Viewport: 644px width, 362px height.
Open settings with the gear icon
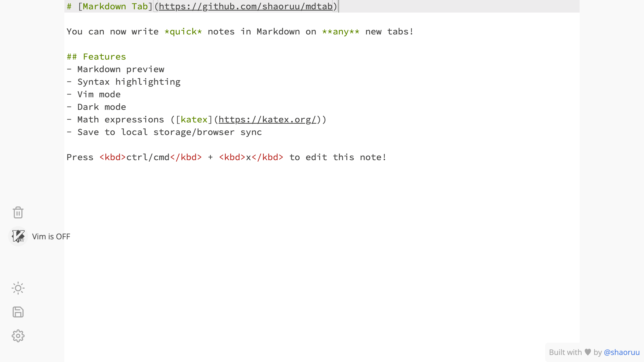[18, 336]
